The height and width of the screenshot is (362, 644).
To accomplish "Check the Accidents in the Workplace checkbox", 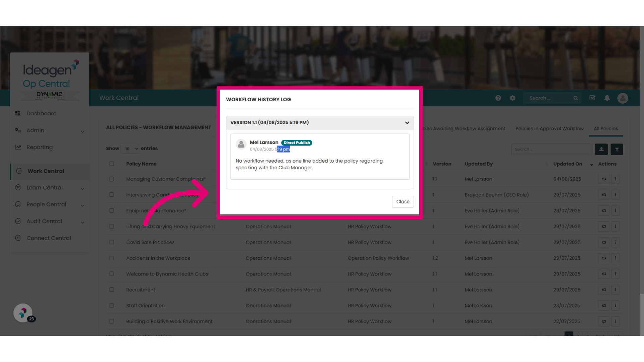I will pyautogui.click(x=112, y=258).
